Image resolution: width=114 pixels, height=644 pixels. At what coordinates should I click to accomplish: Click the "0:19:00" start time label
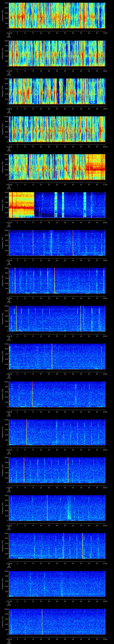9,147
